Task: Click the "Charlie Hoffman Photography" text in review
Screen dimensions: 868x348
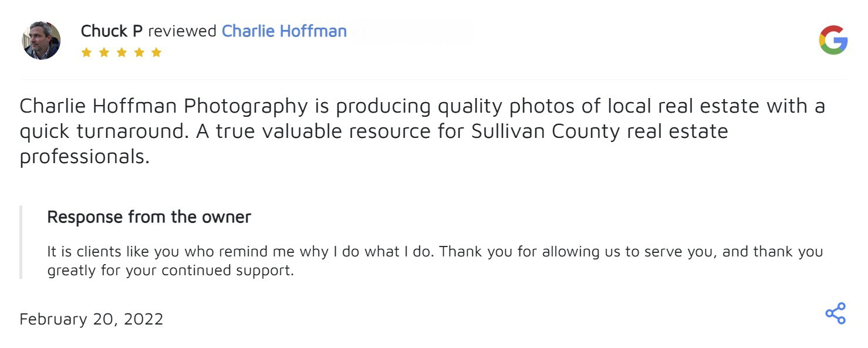Action: pyautogui.click(x=163, y=106)
